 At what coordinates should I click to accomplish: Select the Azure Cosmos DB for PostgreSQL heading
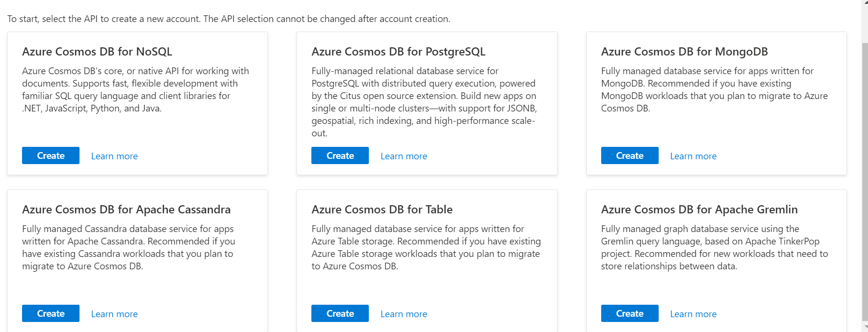pyautogui.click(x=399, y=52)
